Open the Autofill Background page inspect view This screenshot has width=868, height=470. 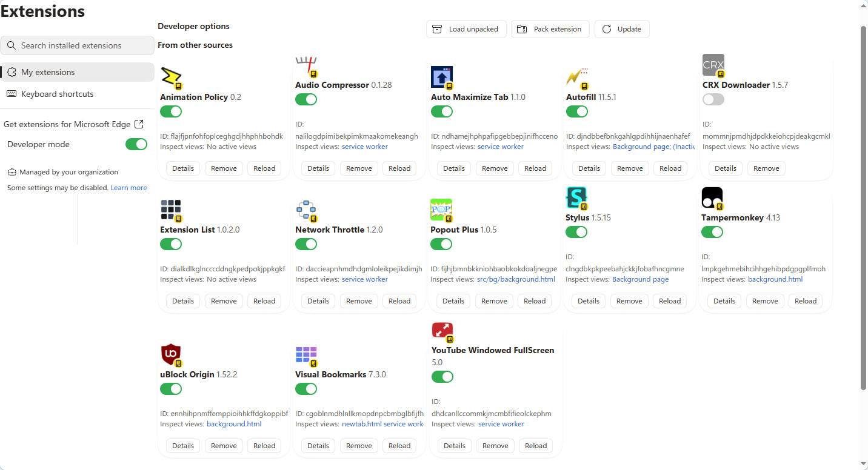(640, 147)
